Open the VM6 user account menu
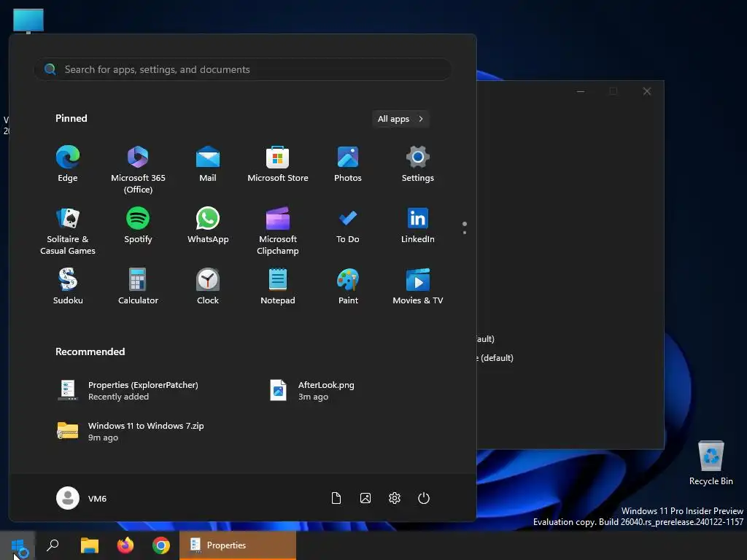Image resolution: width=747 pixels, height=560 pixels. pos(82,498)
